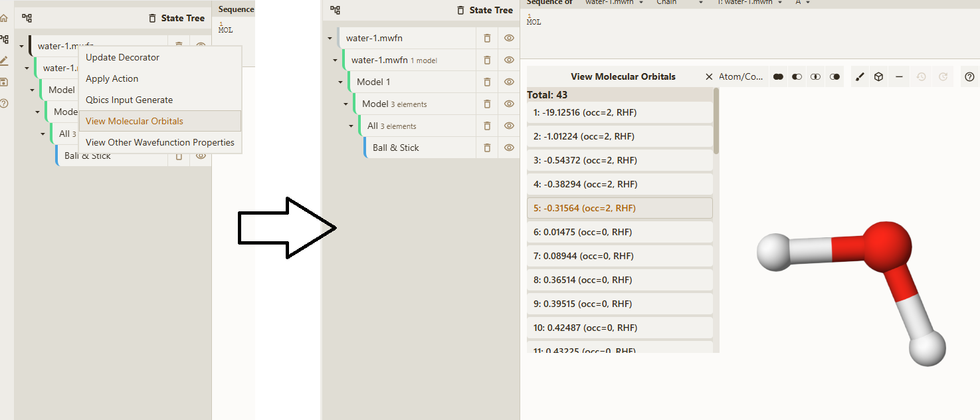Choose View Molecular Orbitals from context menu
This screenshot has width=980, height=420.
click(134, 121)
